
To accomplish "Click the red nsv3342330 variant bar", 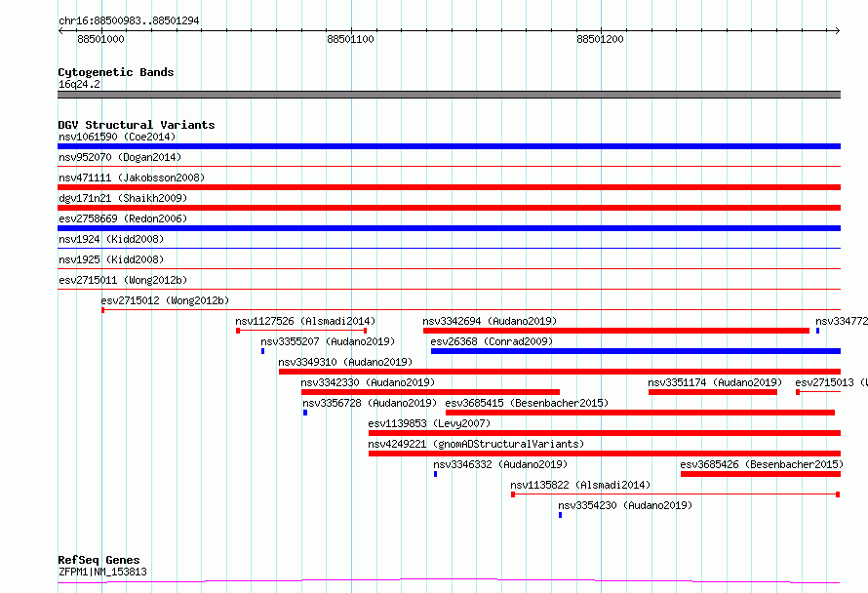I will pos(430,392).
